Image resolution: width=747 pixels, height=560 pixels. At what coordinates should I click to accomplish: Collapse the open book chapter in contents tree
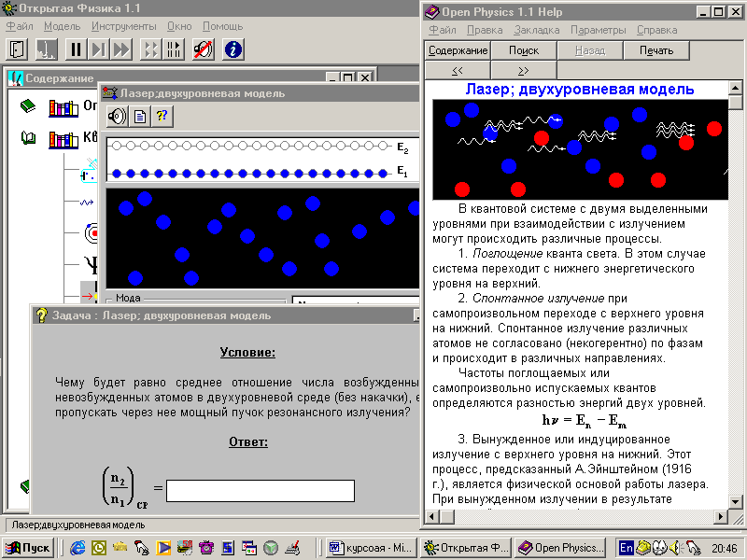coord(27,138)
